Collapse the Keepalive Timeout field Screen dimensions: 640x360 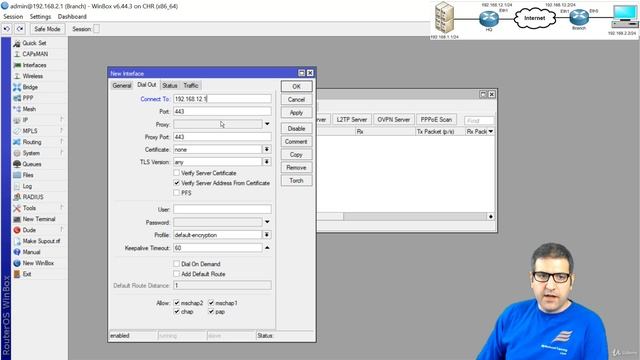267,248
